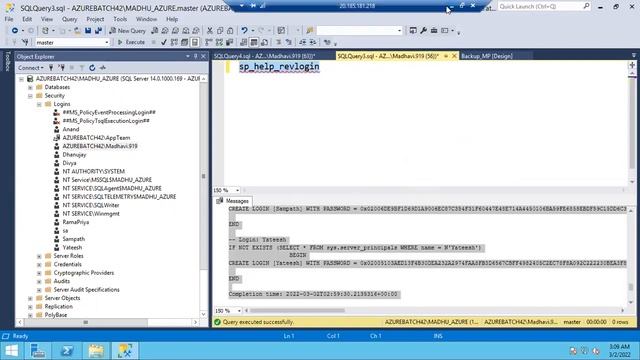Switch to the Backup_MP [Design] tab
Viewport: 640px width, 360px height.
click(487, 56)
